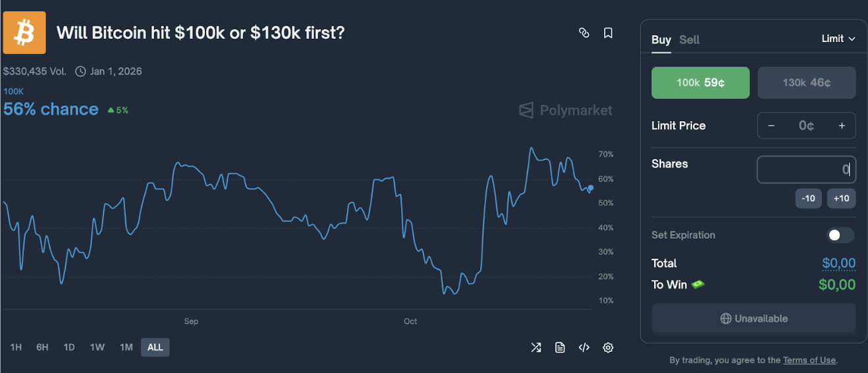The height and width of the screenshot is (373, 868).
Task: Bookmark this Bitcoin market
Action: (608, 33)
